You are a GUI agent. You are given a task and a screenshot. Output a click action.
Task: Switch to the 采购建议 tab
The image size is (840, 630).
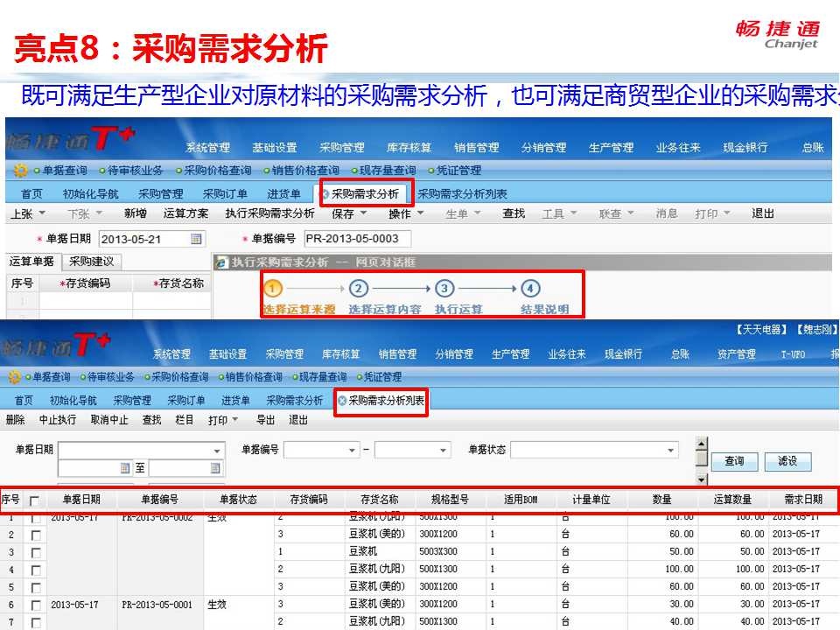point(93,262)
